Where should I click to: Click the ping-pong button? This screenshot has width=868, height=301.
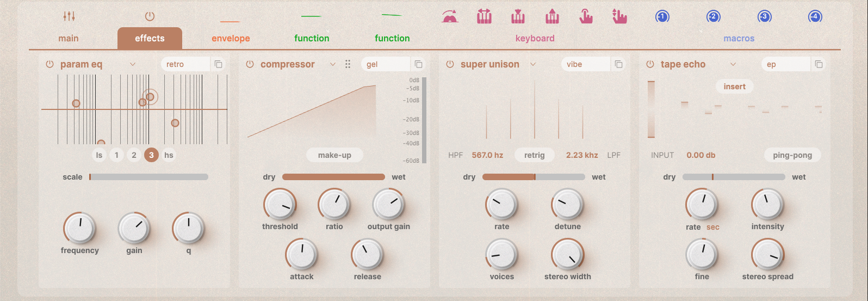(792, 155)
